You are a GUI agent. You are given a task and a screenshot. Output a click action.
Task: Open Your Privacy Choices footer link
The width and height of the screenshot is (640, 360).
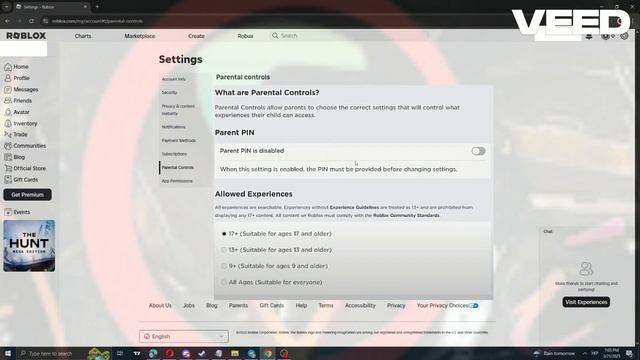447,305
